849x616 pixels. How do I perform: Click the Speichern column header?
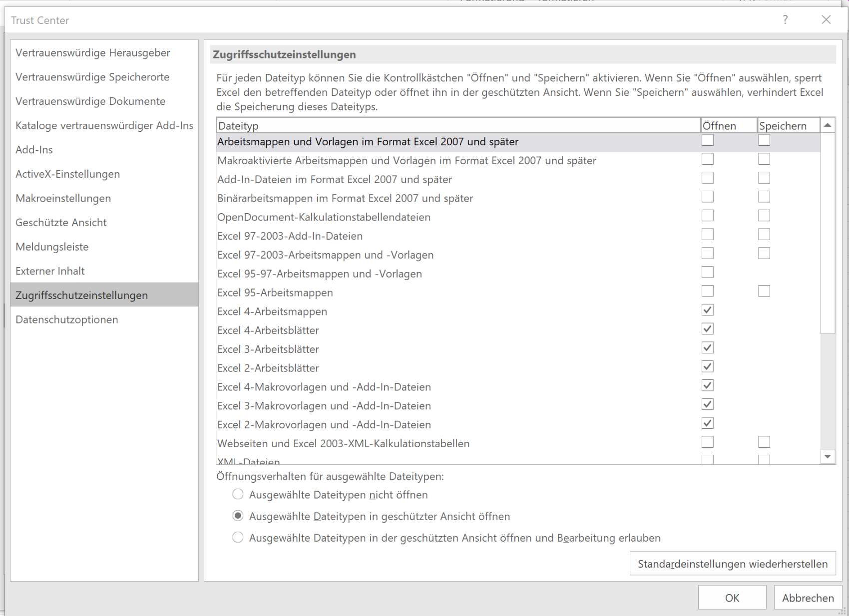point(789,126)
